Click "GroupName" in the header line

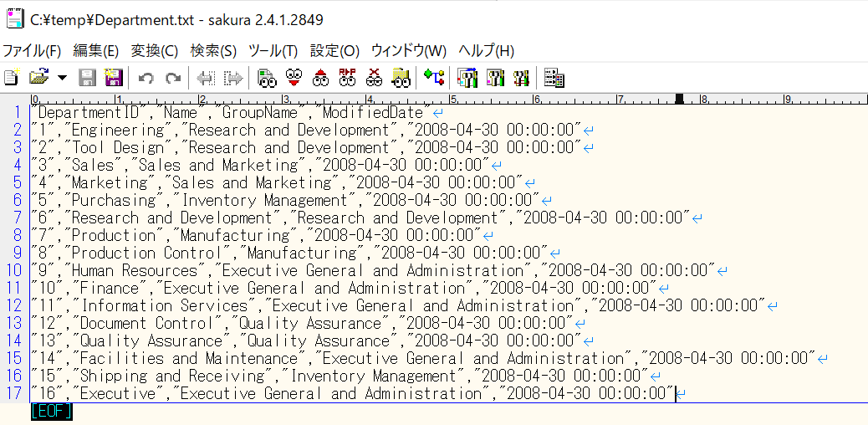click(258, 113)
